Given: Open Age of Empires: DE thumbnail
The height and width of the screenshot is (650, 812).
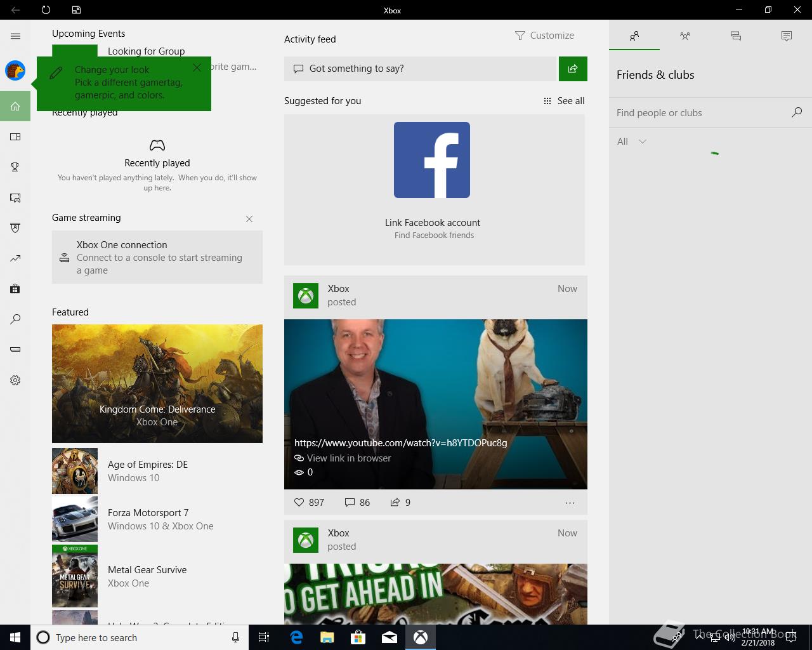Looking at the screenshot, I should pos(75,471).
